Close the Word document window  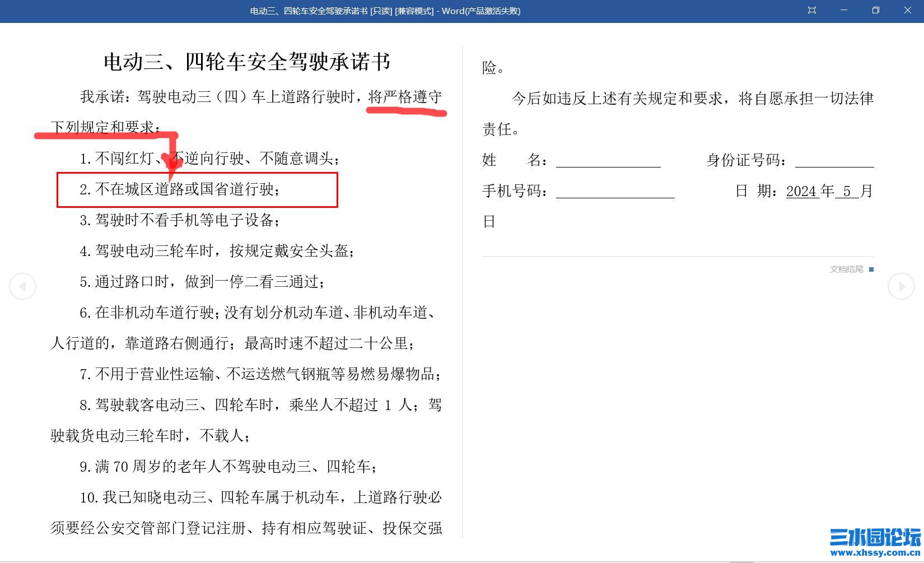tap(908, 10)
